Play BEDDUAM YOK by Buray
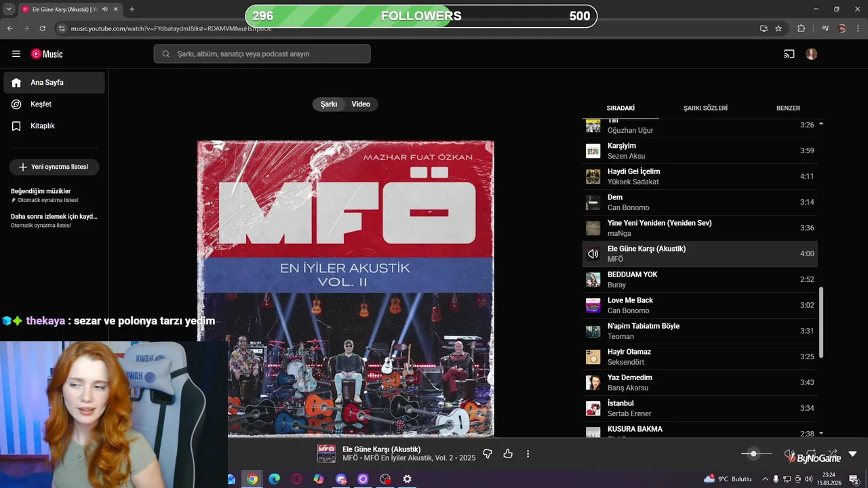Screen dimensions: 868x488 [x=700, y=279]
